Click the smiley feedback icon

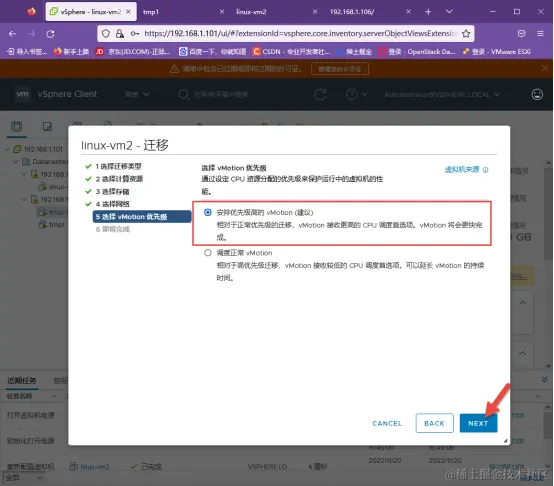coord(537,94)
